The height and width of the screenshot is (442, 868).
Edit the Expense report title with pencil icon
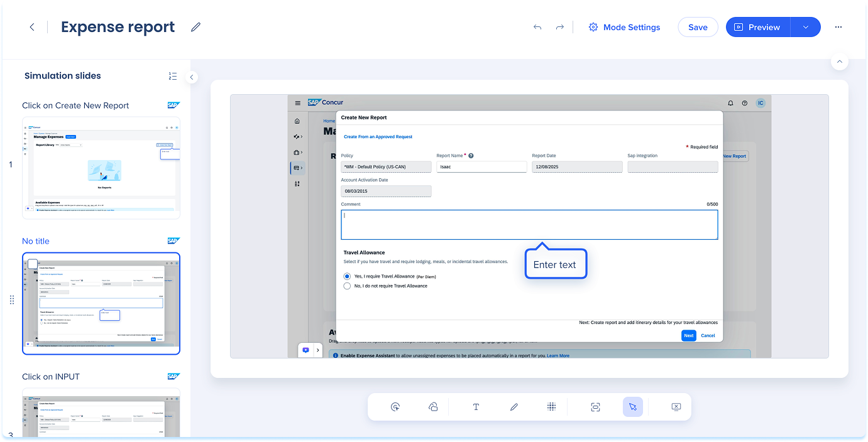[196, 27]
